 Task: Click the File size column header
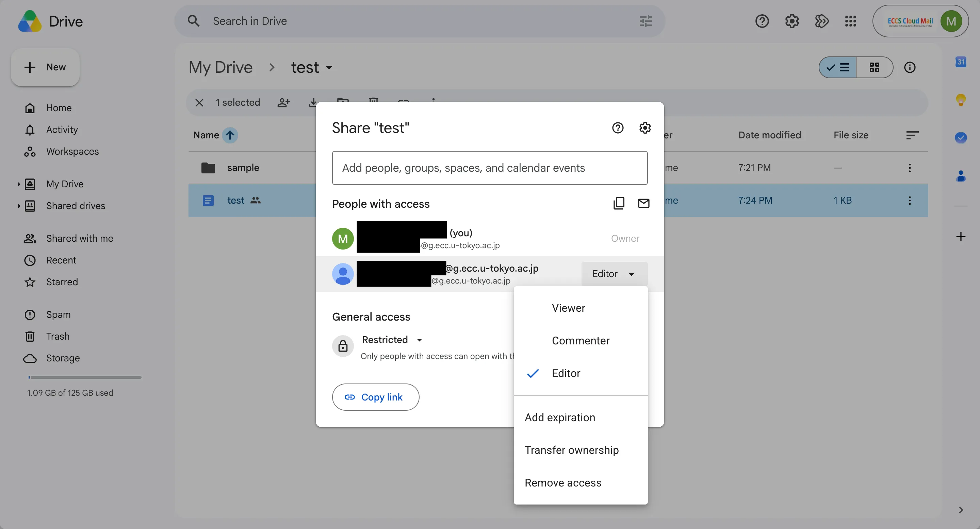tap(851, 135)
